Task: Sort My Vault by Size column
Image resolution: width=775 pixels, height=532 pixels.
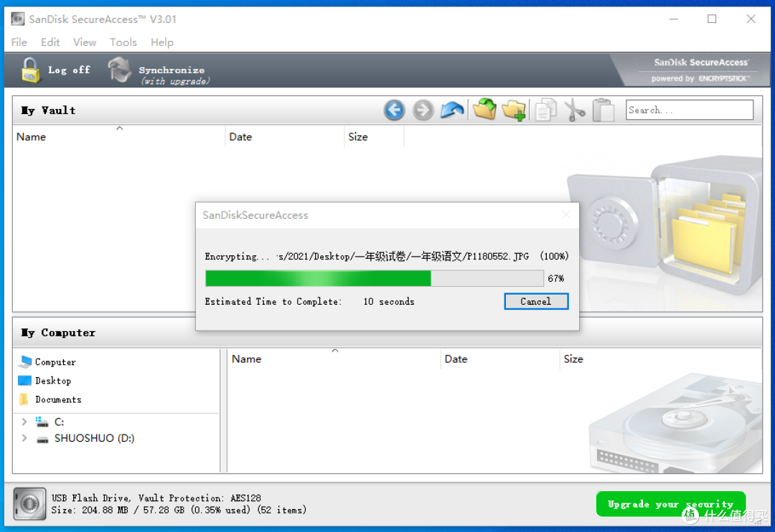Action: [374, 137]
